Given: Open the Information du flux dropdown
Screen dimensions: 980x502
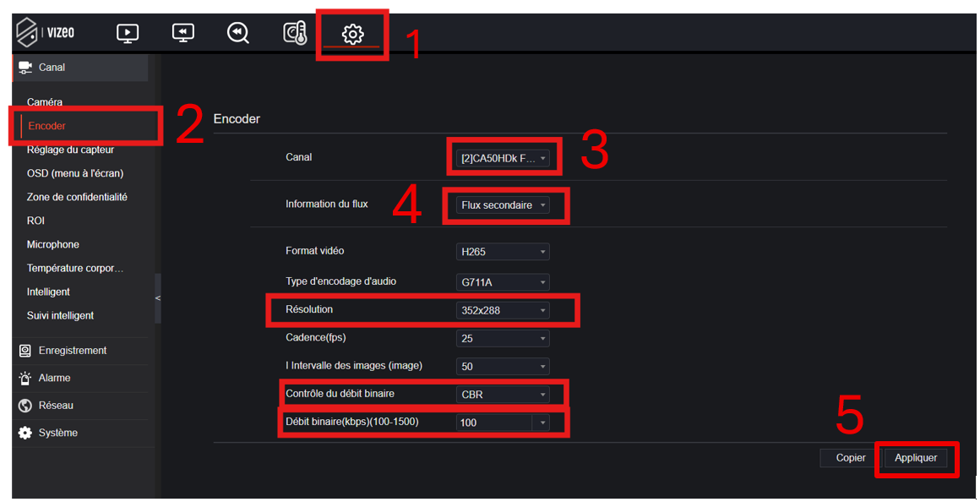Looking at the screenshot, I should pyautogui.click(x=504, y=205).
